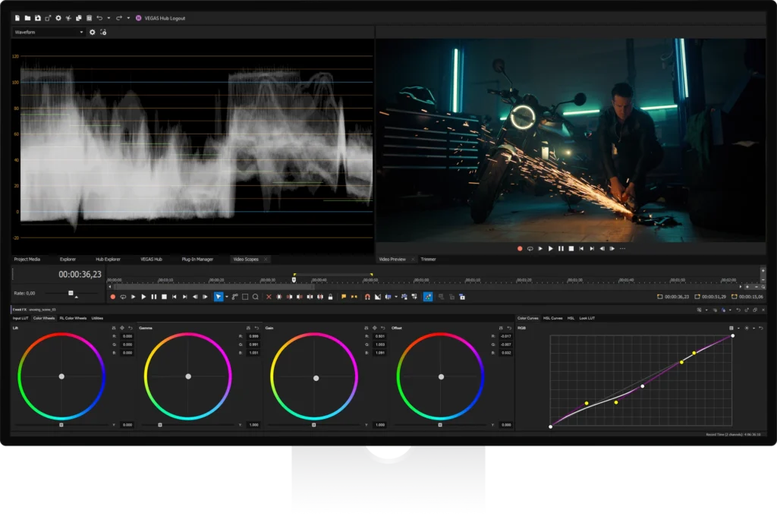Image resolution: width=777 pixels, height=532 pixels.
Task: Start recording with the red Record button
Action: tap(113, 297)
